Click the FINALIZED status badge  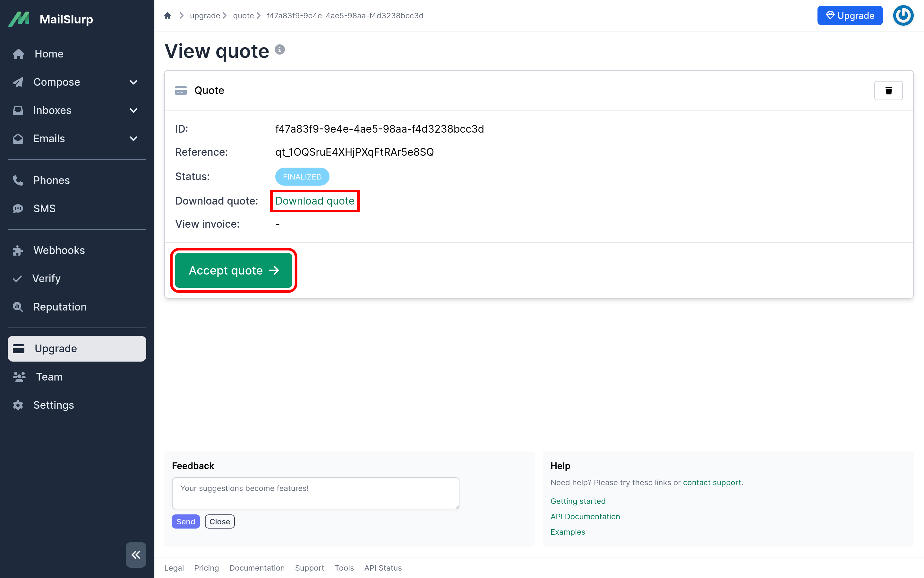click(302, 177)
